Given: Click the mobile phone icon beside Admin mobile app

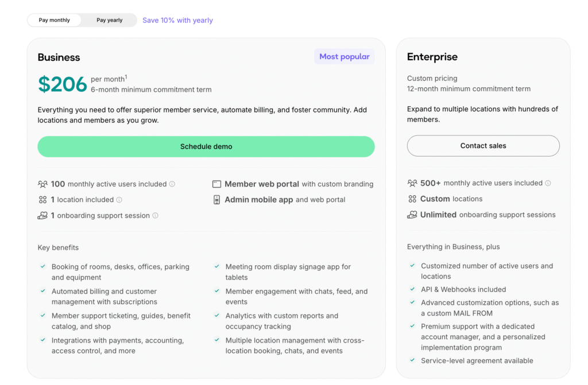Looking at the screenshot, I should [x=217, y=200].
